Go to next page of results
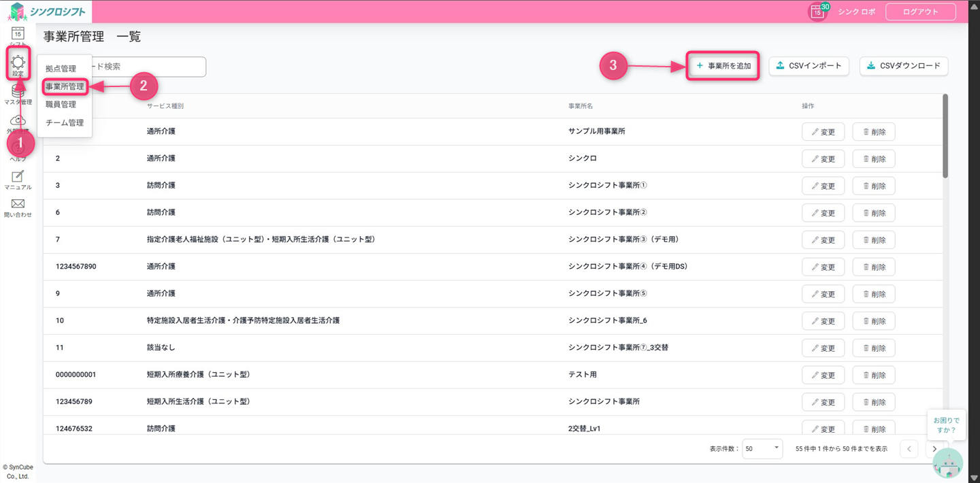This screenshot has height=483, width=980. [x=934, y=449]
